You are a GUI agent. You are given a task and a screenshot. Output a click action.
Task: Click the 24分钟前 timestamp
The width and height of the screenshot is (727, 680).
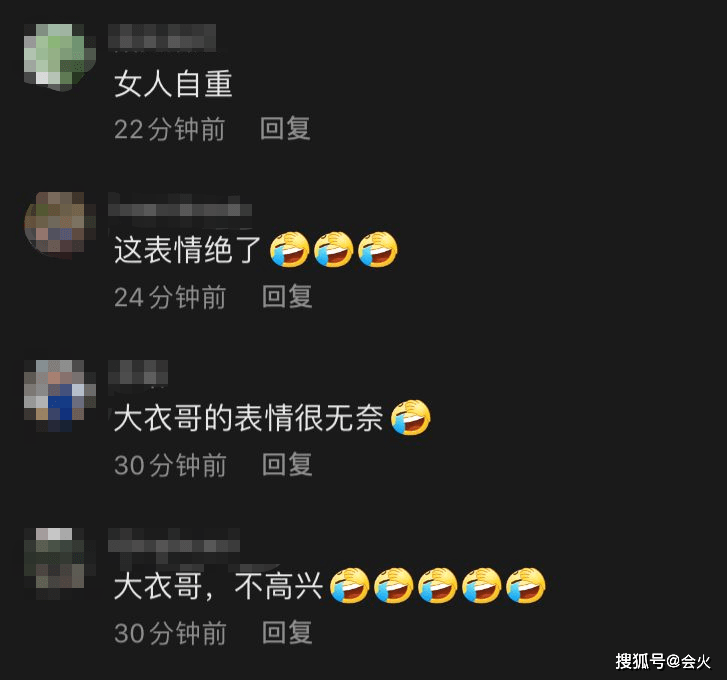pos(170,297)
